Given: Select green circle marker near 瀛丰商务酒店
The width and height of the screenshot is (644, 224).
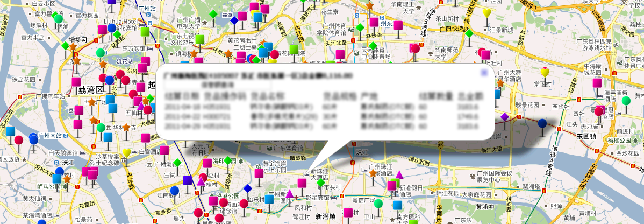Looking at the screenshot, I should point(626,101).
